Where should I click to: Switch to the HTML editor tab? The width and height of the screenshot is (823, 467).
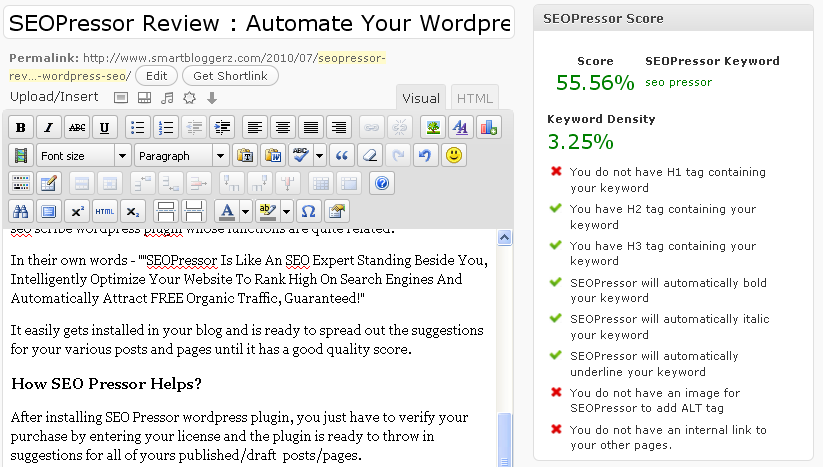tap(474, 98)
